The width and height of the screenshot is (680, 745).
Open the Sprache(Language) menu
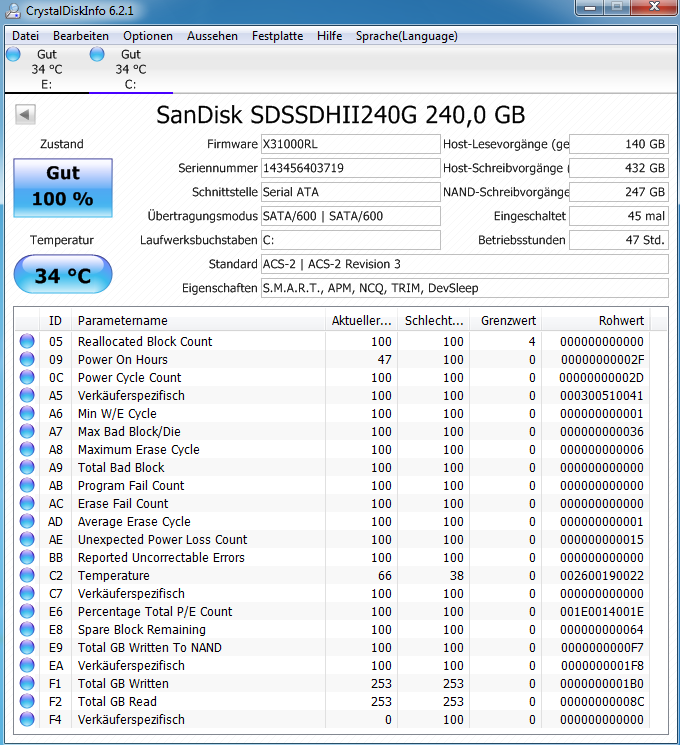coord(407,36)
